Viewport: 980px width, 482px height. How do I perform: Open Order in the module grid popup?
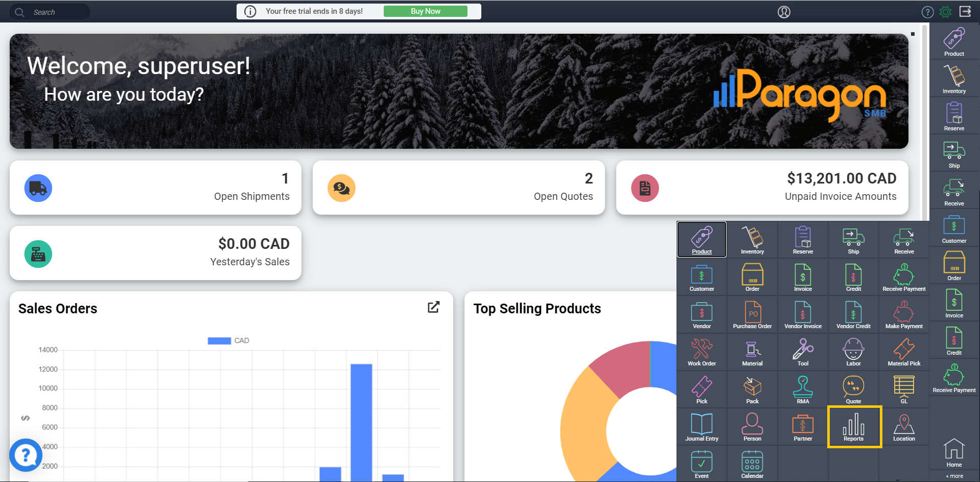[x=752, y=277]
